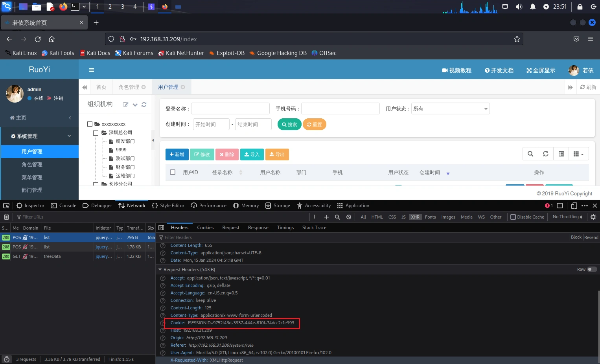
Task: Collapse the 深圳总公司 tree node
Action: coord(96,133)
